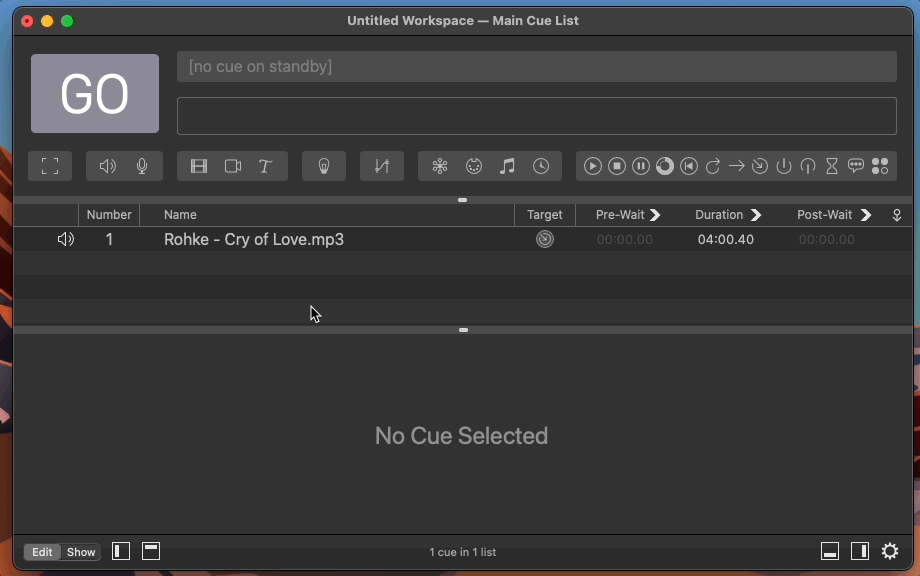Add a Disarm cue from toolbar
The width and height of the screenshot is (920, 576).
pos(808,166)
